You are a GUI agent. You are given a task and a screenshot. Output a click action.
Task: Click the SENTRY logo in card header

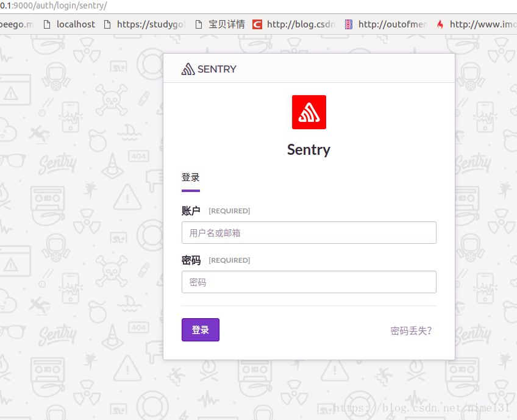point(209,69)
